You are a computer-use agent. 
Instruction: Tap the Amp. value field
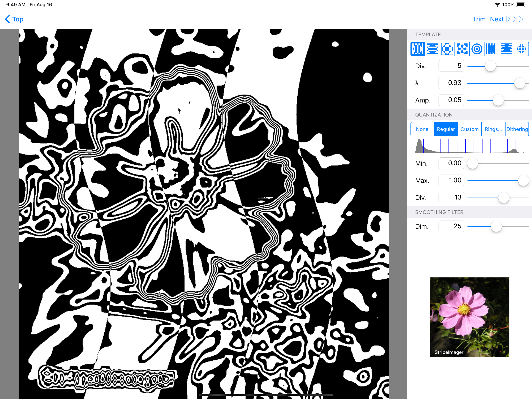point(451,100)
